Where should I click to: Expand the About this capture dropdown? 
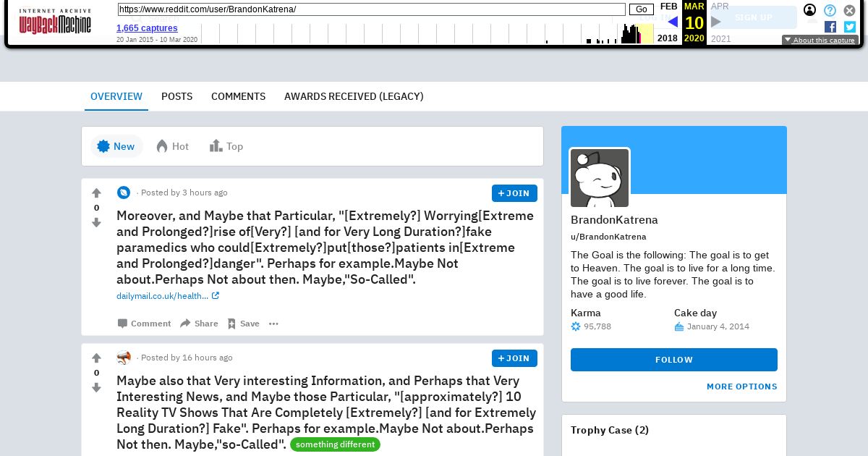coord(820,40)
